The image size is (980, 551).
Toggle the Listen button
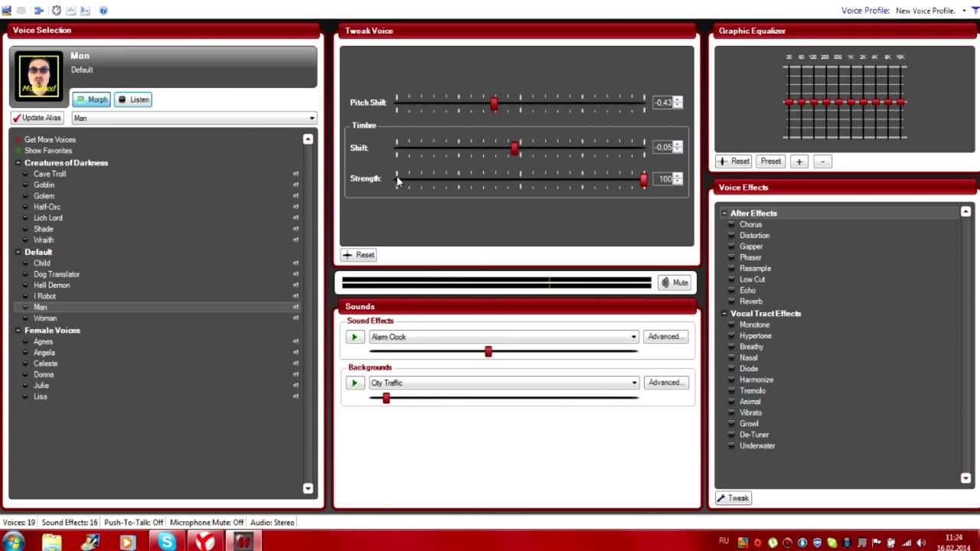133,99
